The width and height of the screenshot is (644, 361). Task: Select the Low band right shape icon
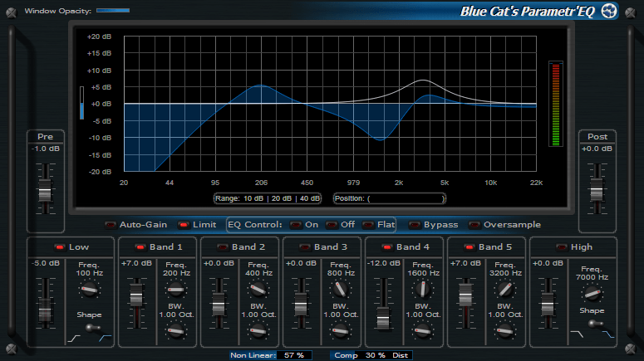106,338
